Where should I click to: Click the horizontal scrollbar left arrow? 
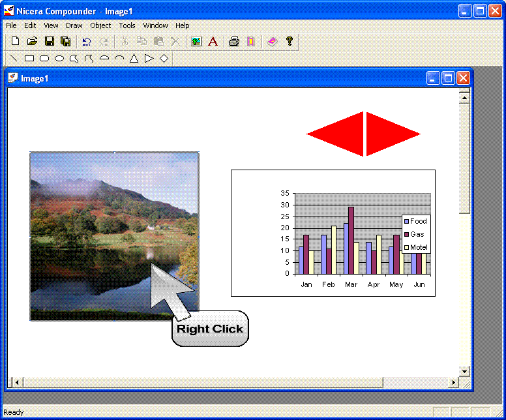(x=17, y=382)
